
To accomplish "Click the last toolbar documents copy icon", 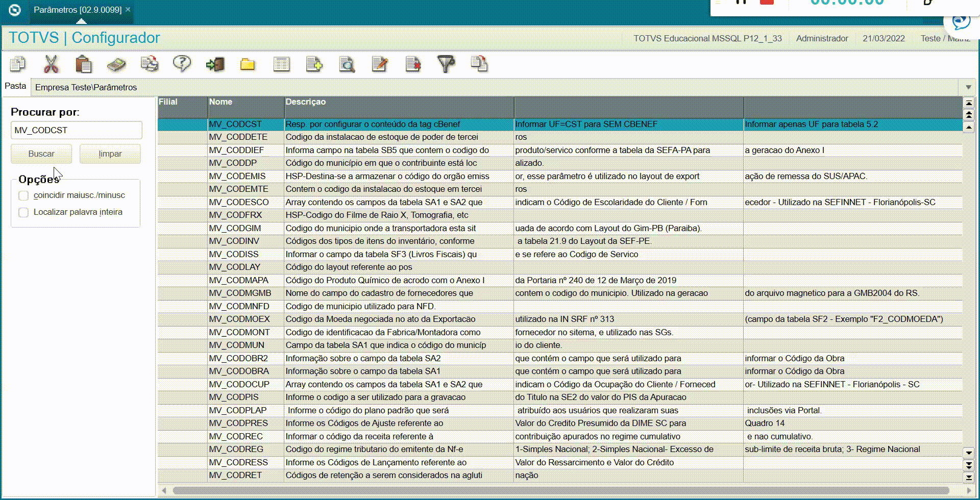I will click(479, 64).
